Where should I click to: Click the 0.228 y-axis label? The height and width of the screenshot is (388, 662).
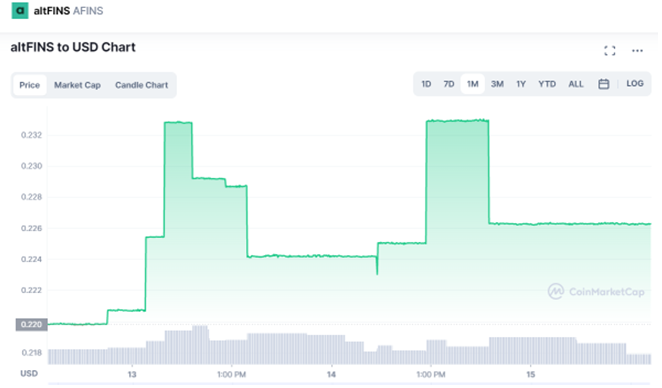tap(32, 197)
